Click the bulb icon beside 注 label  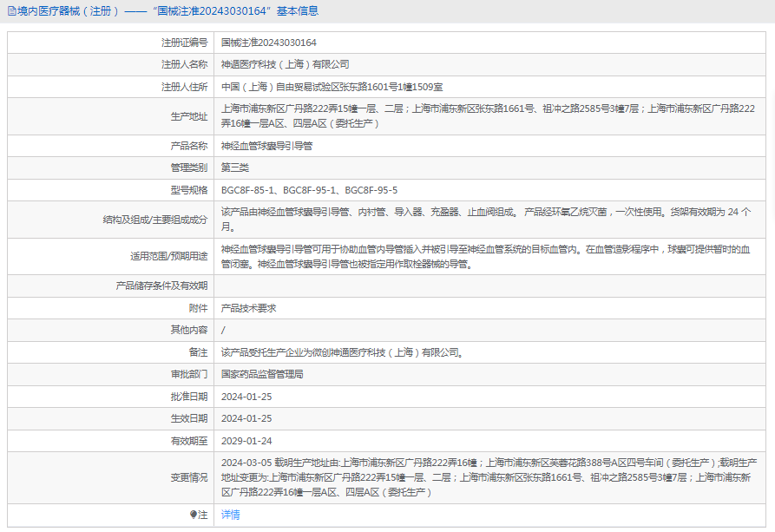coord(194,515)
